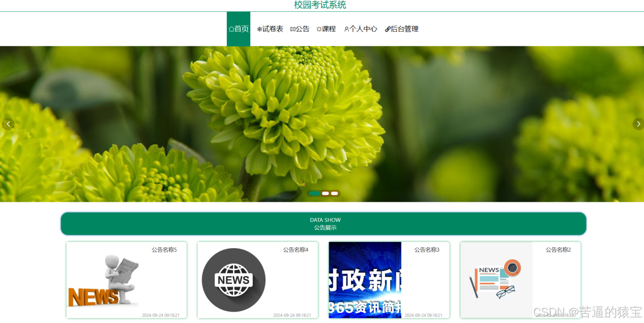Screen dimensions: 644x323
Task: Open the 试卷表 exam papers menu
Action: point(270,29)
